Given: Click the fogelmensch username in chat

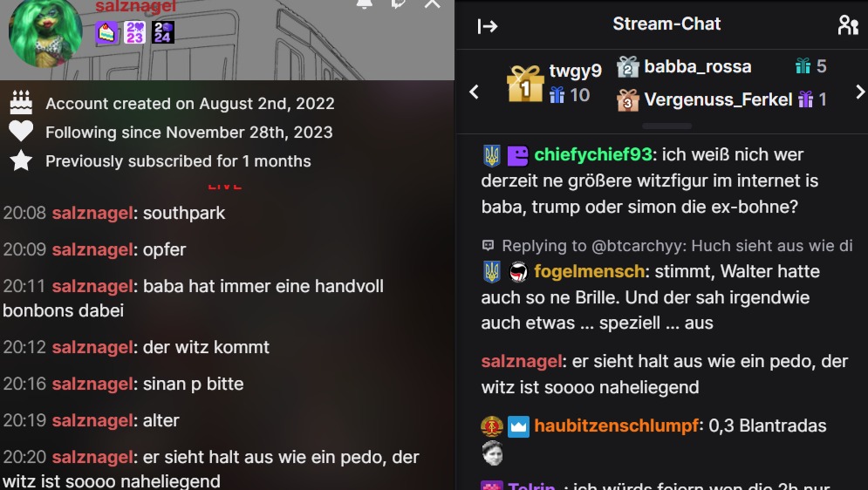Looking at the screenshot, I should click(589, 271).
